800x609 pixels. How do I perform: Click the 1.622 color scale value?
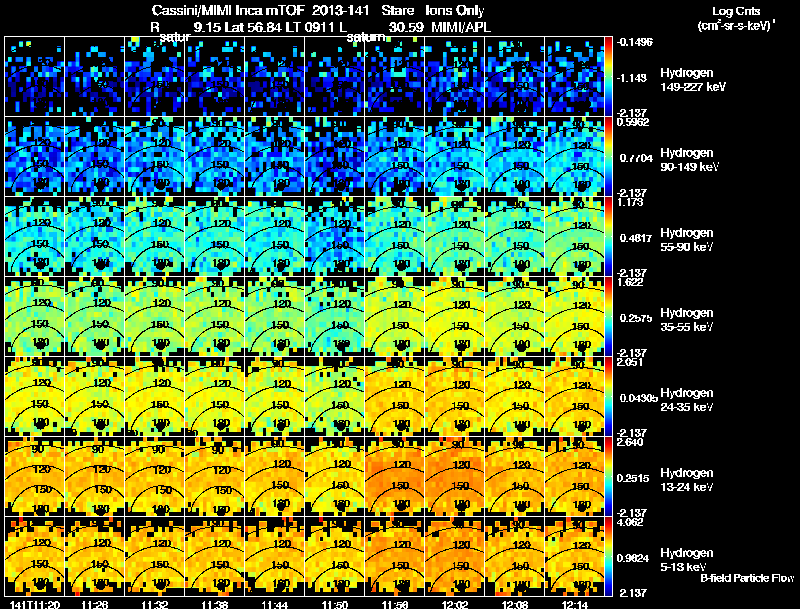(630, 282)
